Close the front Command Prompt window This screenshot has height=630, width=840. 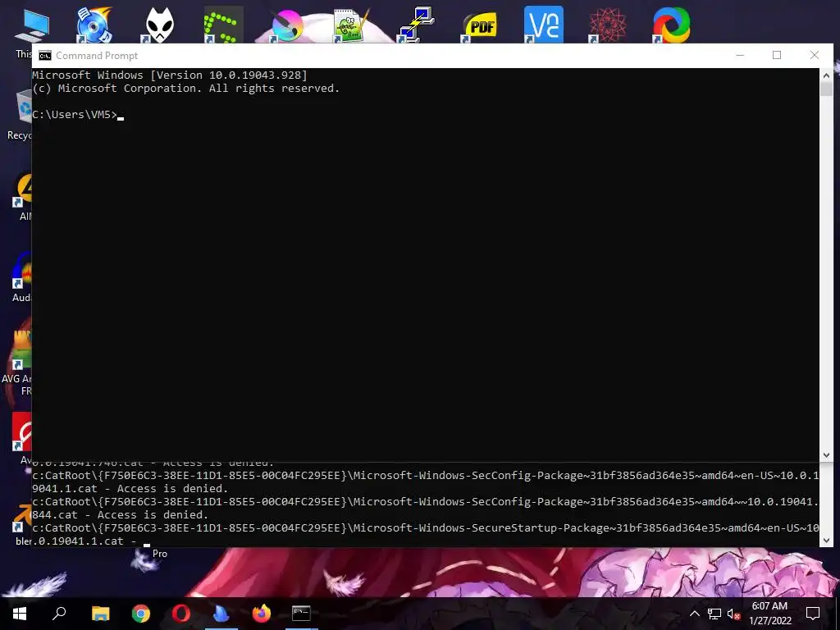coord(815,55)
